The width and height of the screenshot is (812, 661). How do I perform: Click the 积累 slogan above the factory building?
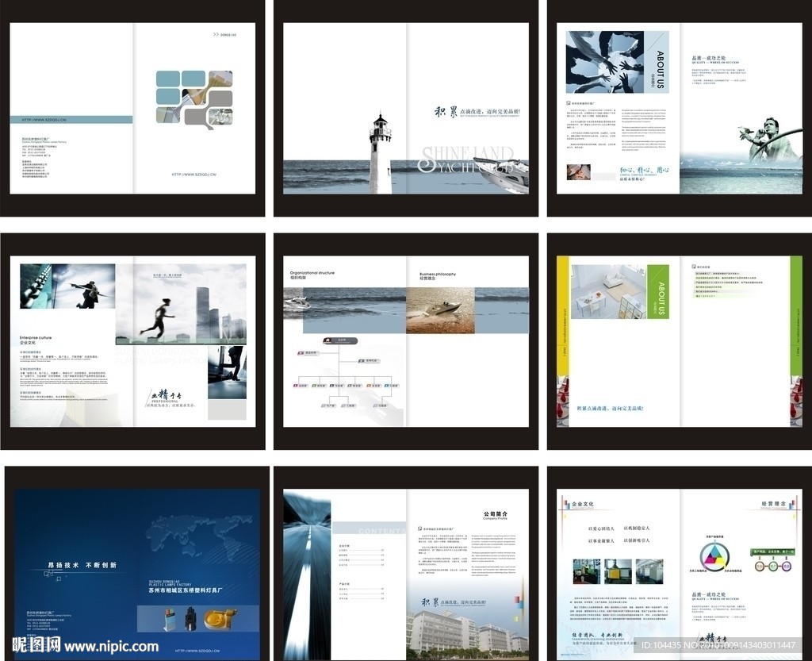[x=454, y=602]
